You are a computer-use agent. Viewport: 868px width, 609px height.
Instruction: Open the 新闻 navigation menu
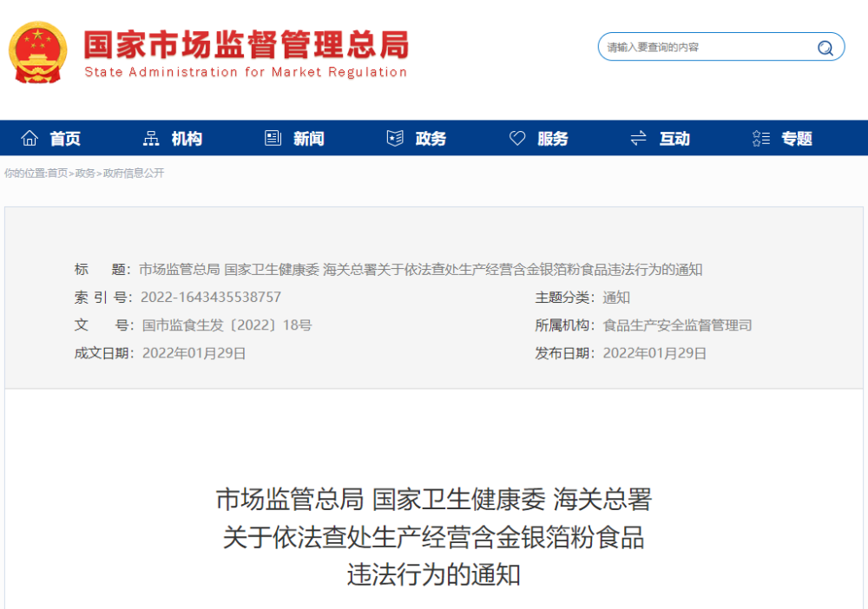(308, 138)
